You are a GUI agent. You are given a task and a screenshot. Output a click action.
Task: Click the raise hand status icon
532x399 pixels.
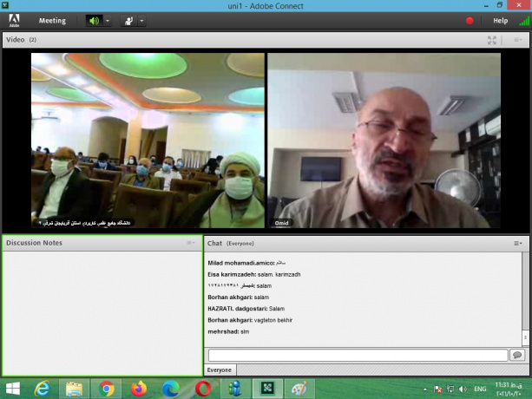coord(128,21)
